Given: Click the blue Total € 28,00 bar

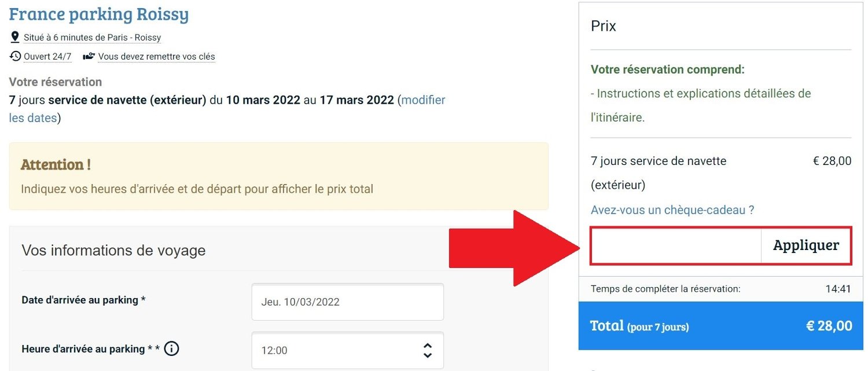Looking at the screenshot, I should tap(720, 326).
